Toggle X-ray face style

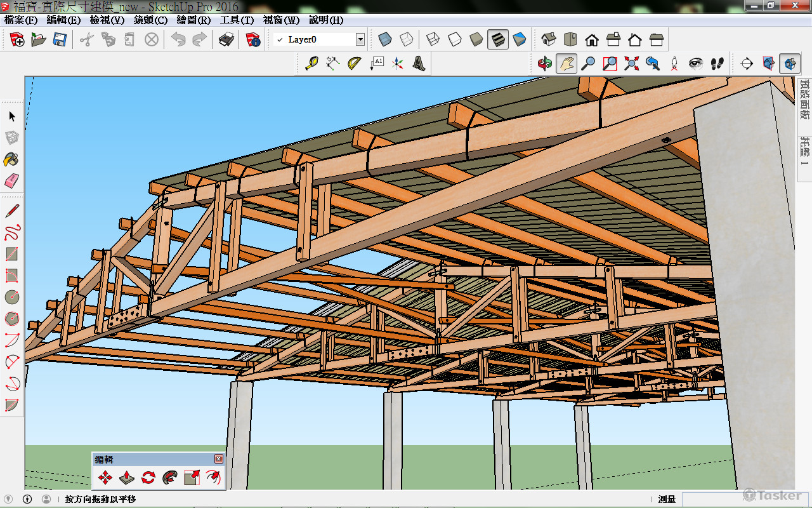[x=384, y=39]
